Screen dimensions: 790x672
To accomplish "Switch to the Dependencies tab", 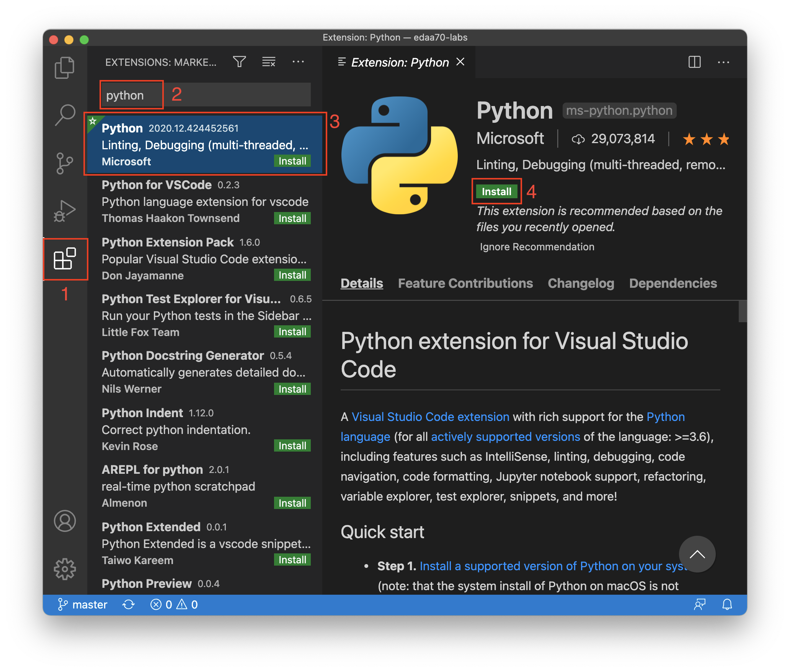I will point(673,283).
